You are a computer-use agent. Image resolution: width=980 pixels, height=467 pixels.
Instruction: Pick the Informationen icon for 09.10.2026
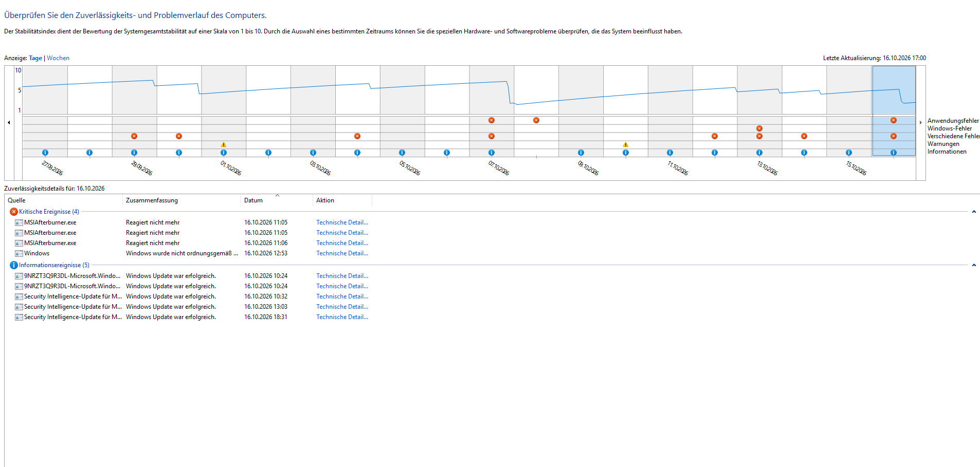581,153
